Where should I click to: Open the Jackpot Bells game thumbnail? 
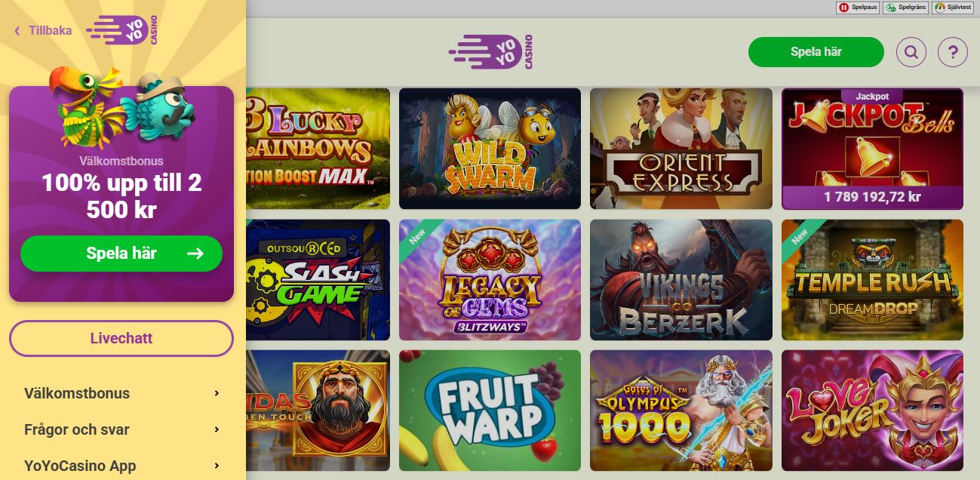point(872,149)
